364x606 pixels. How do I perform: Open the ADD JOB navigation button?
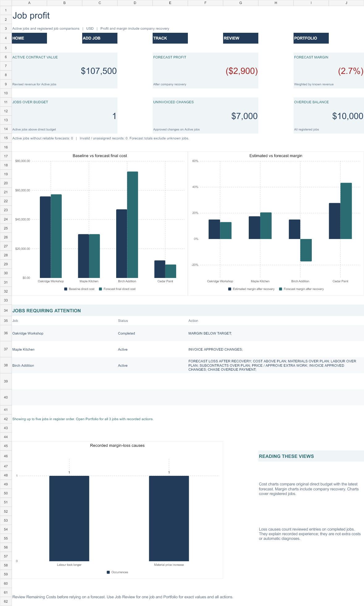(x=100, y=38)
